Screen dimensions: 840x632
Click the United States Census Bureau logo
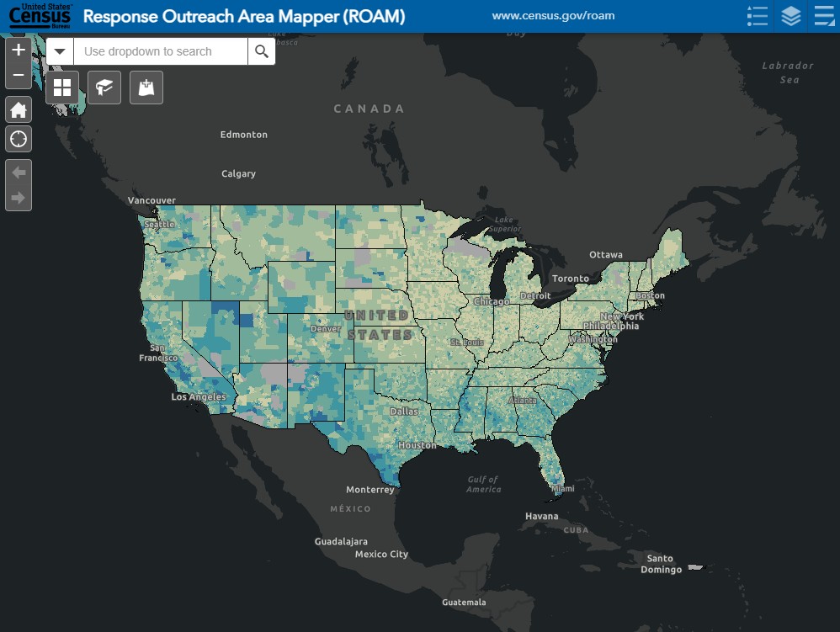(40, 16)
